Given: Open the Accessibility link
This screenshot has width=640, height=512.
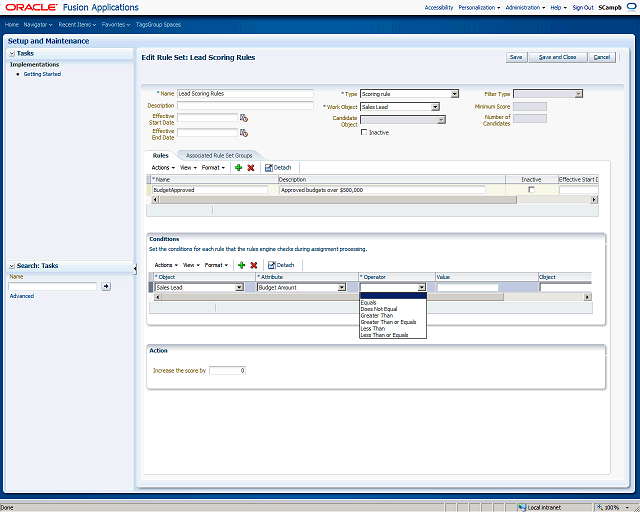Looking at the screenshot, I should (x=439, y=7).
